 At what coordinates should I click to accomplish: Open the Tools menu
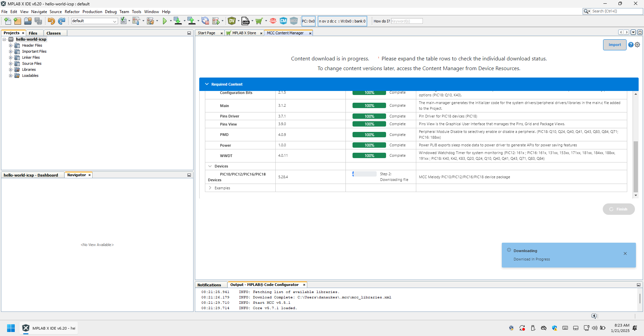tap(136, 12)
